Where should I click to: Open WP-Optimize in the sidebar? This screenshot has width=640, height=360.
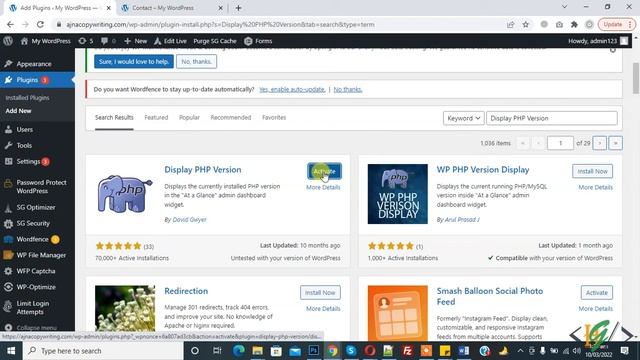[36, 287]
